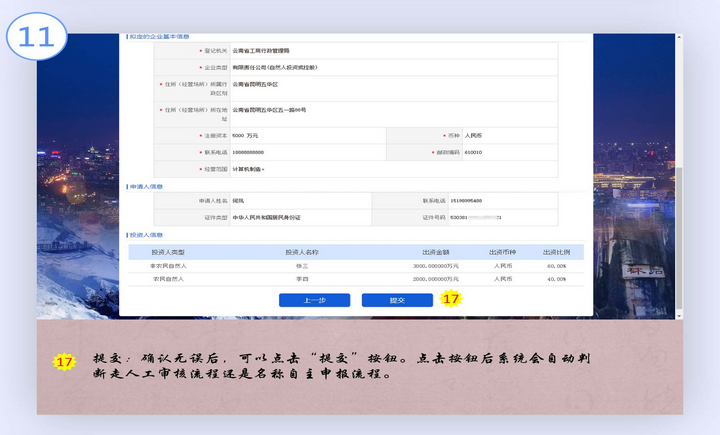Screen dimensions: 720x435
Task: Click the 投资人类型 column header
Action: click(x=168, y=252)
